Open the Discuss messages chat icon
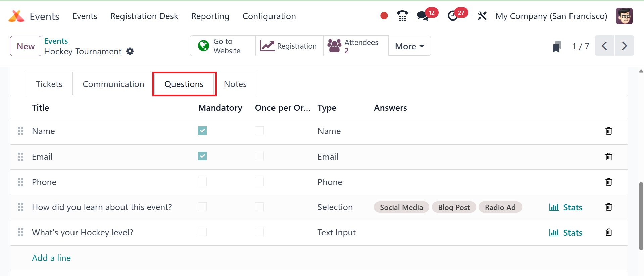 coord(423,16)
